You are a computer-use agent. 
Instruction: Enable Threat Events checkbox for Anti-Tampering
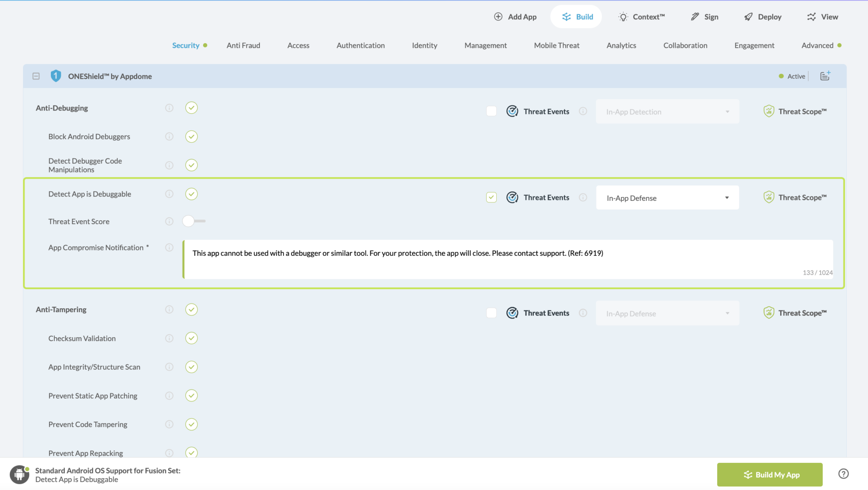coord(491,313)
